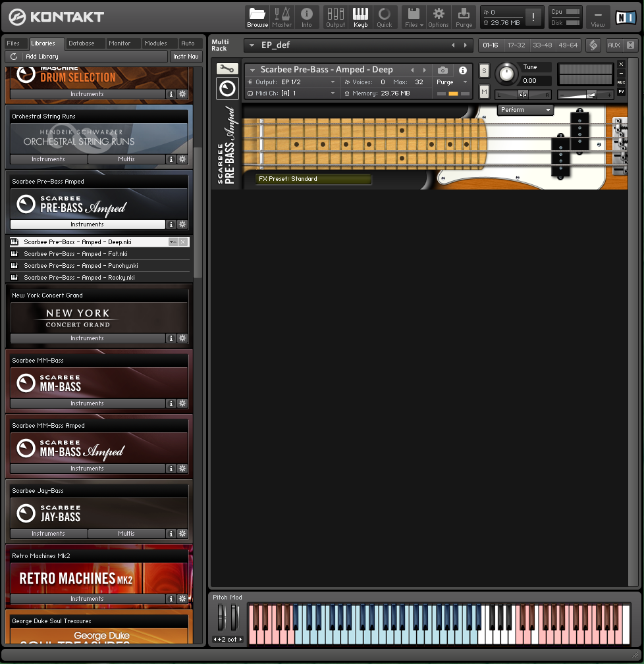Image resolution: width=644 pixels, height=664 pixels.
Task: Click the Scarbee circular logo in instrument header
Action: (228, 88)
